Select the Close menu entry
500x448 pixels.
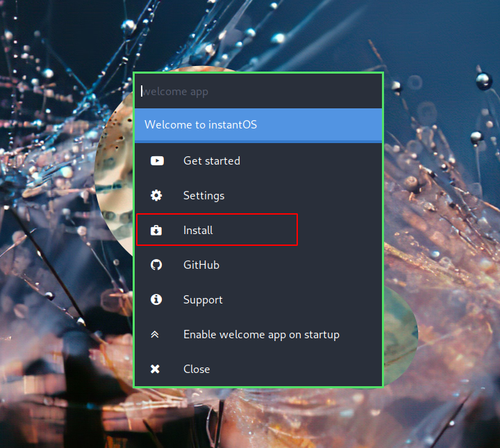[x=258, y=369]
